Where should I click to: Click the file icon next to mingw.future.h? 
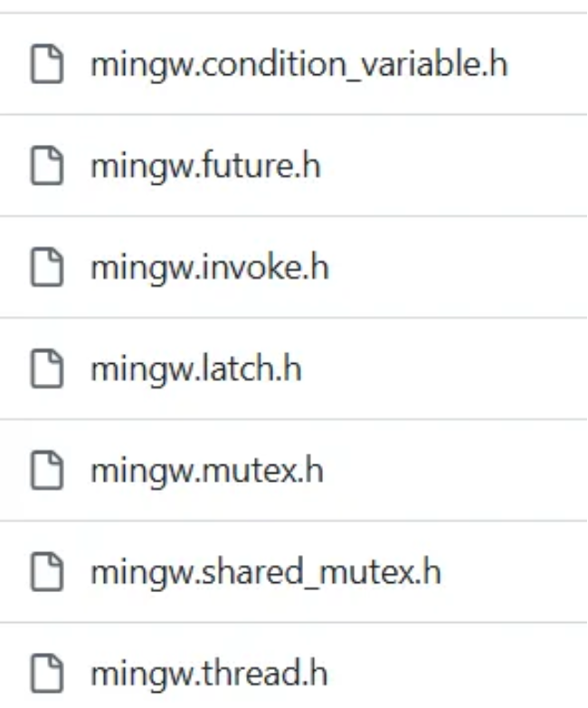pos(47,166)
